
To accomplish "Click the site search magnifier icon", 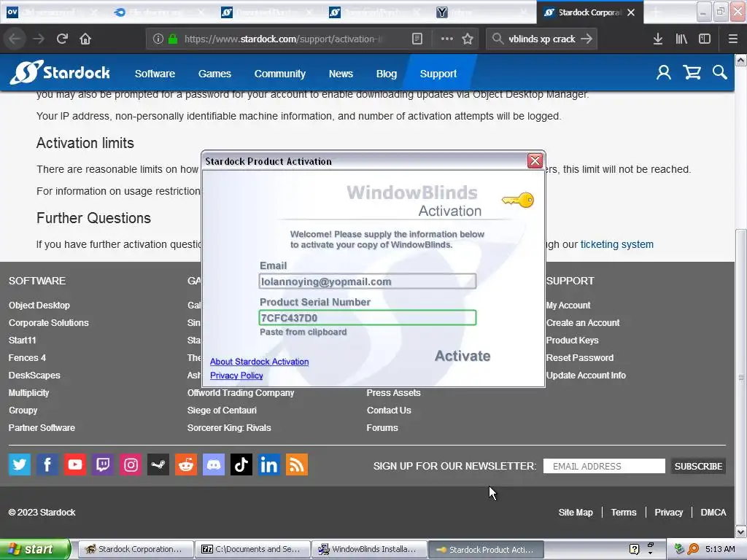I will click(x=720, y=72).
